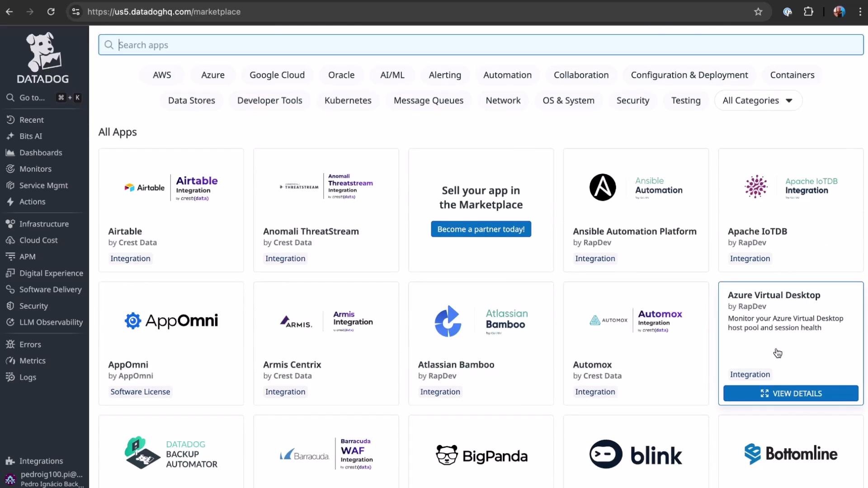The width and height of the screenshot is (868, 488).
Task: Filter by Configuration & Deployment category
Action: click(689, 75)
